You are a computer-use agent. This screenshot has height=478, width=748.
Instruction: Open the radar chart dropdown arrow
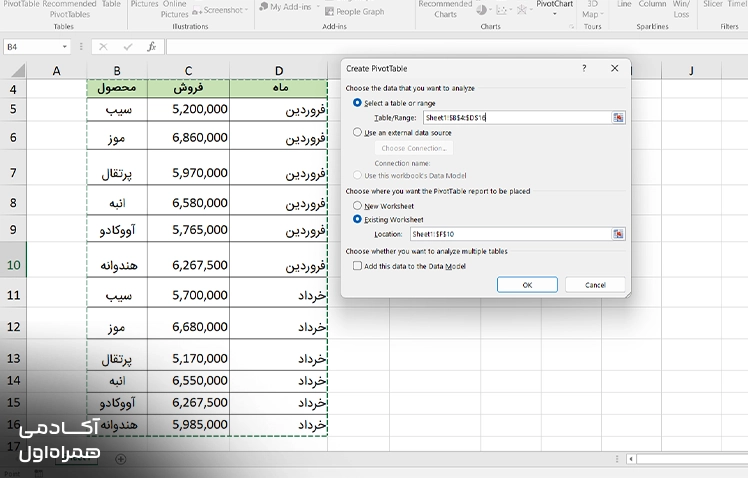coord(531,10)
